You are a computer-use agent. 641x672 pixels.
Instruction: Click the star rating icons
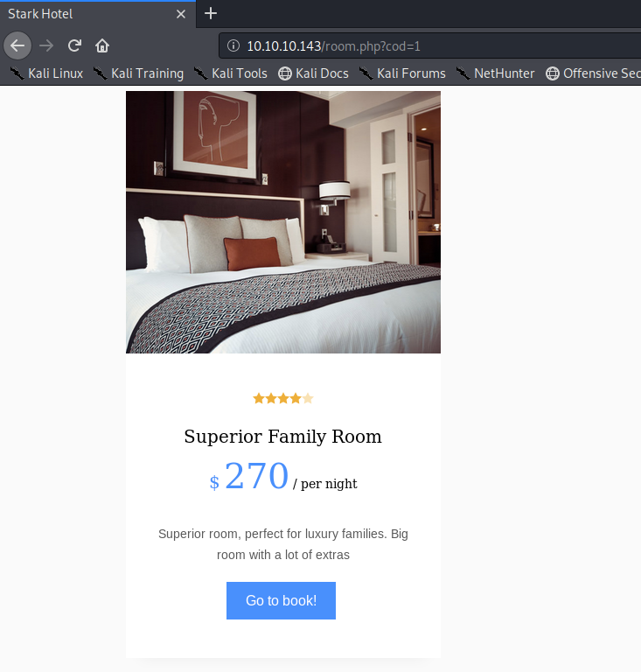(x=283, y=399)
